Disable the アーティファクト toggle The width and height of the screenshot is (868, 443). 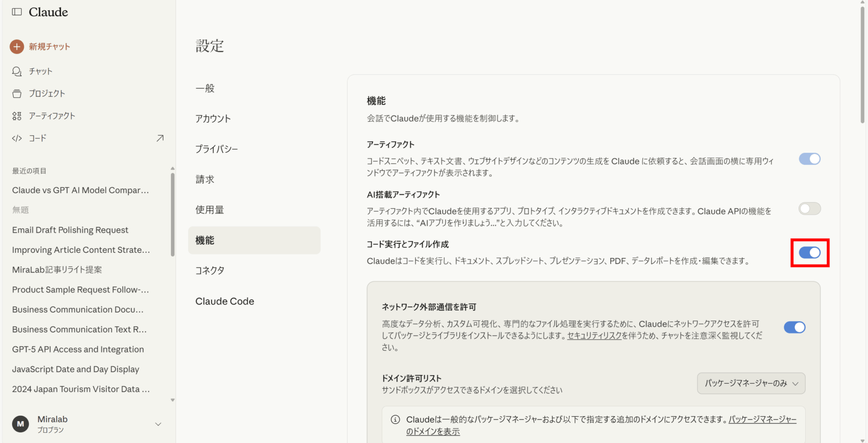click(810, 159)
